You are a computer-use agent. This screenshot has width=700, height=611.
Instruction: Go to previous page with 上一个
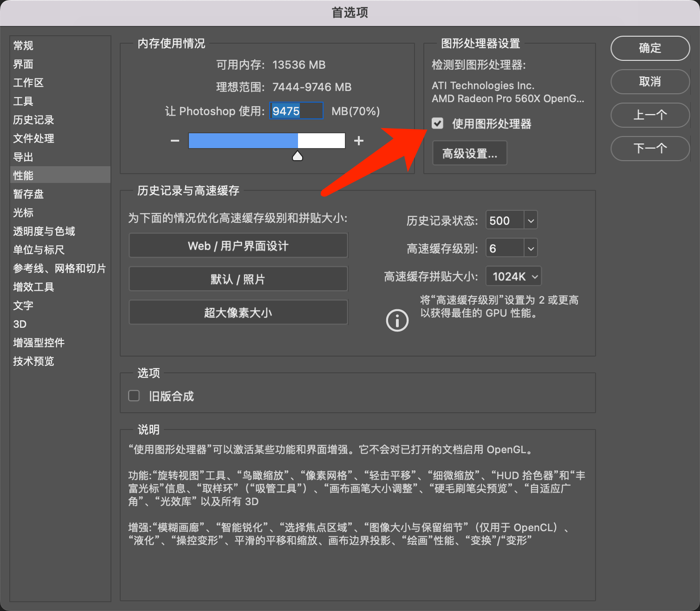[650, 115]
